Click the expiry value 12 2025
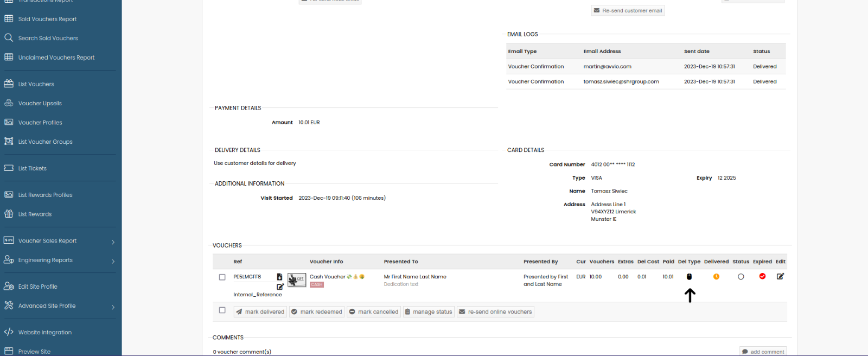Screen dimensions: 868x356 pos(727,178)
